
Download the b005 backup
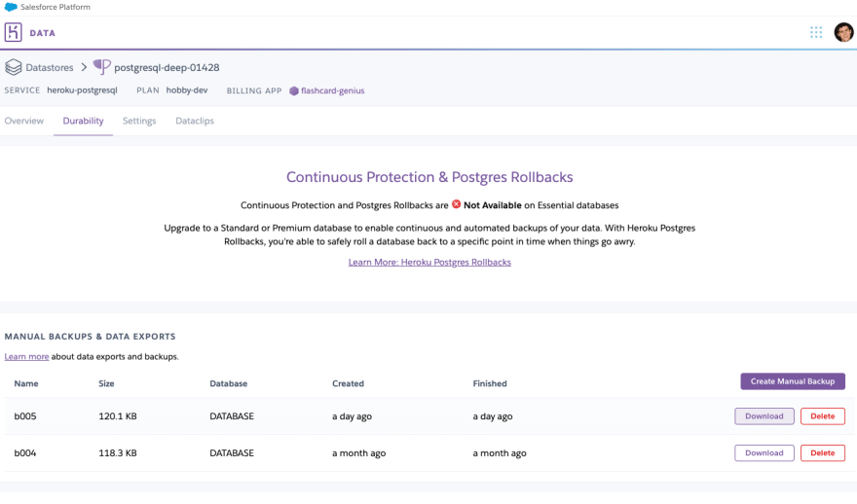pos(764,416)
